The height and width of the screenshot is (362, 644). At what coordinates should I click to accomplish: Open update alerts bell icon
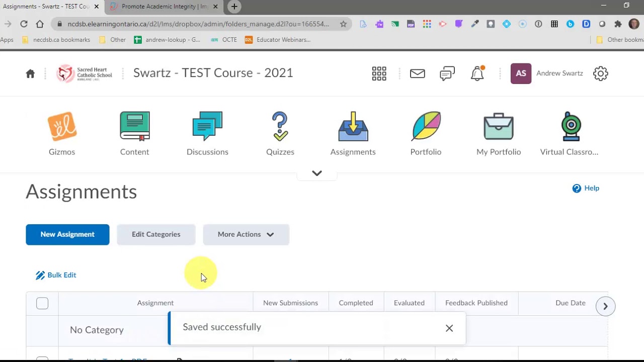click(x=477, y=73)
